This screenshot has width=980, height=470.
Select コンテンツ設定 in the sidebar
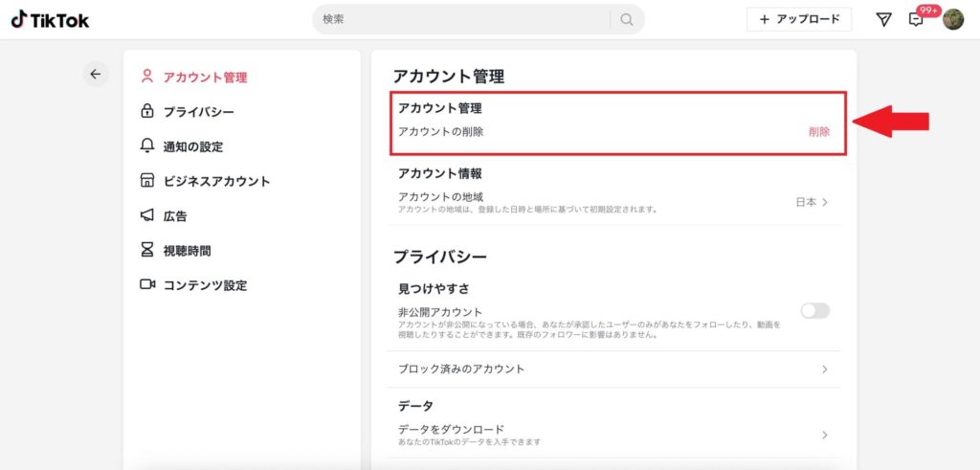point(205,285)
